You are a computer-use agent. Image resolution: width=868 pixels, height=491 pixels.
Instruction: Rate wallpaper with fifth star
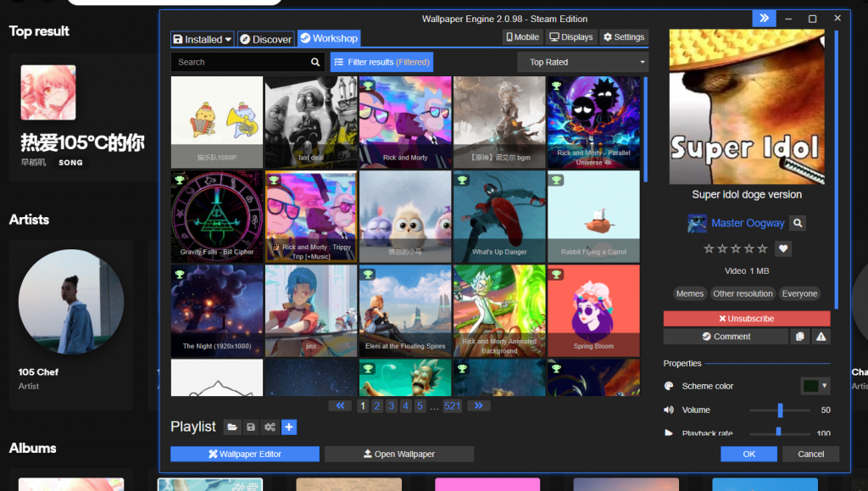tap(762, 248)
